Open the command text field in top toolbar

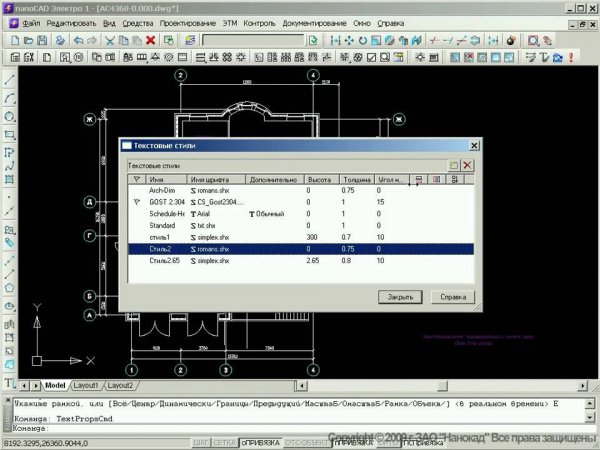click(x=253, y=40)
